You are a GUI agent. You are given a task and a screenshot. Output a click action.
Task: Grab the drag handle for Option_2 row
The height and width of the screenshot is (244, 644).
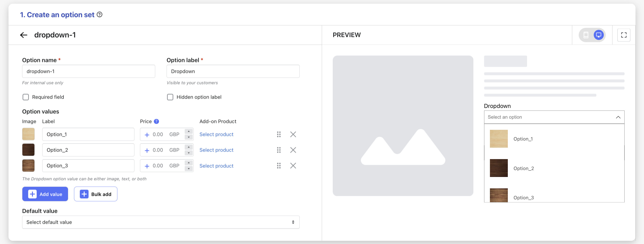click(x=279, y=150)
